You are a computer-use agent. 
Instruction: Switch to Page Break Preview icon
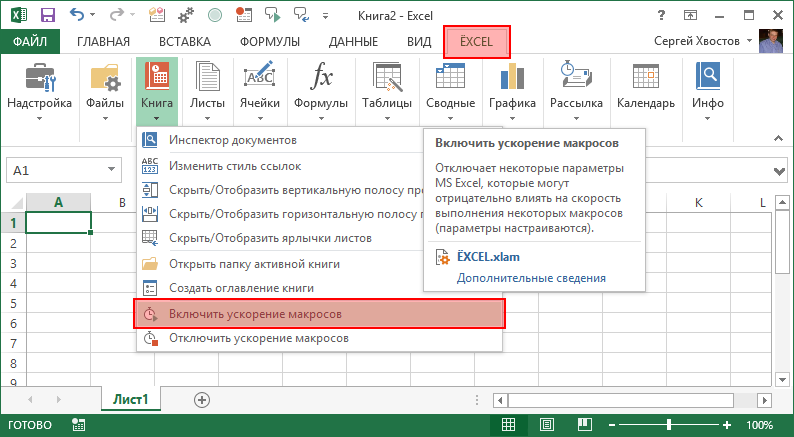coord(584,424)
